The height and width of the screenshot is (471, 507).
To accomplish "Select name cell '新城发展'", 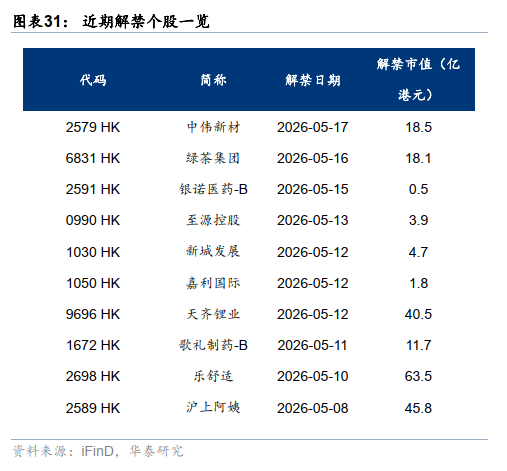I will coord(213,251).
